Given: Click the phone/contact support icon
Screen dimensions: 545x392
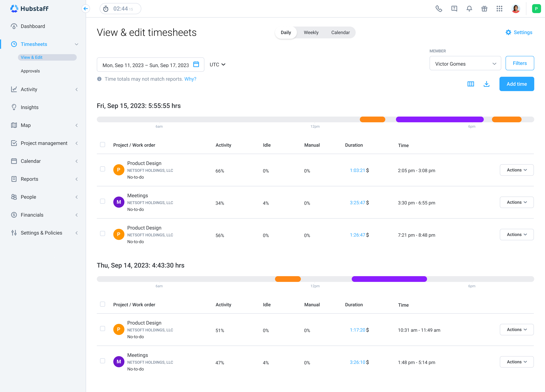Looking at the screenshot, I should tap(439, 8).
